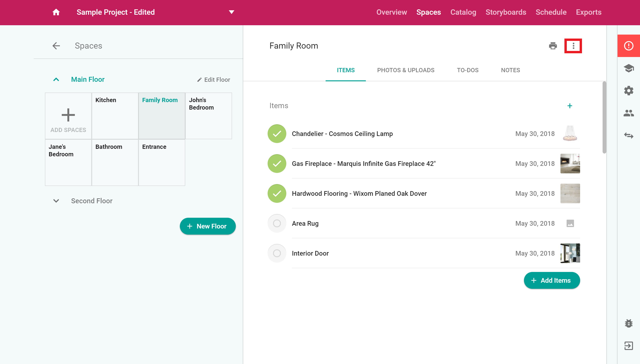Click the New Floor button
This screenshot has height=364, width=640.
point(207,226)
